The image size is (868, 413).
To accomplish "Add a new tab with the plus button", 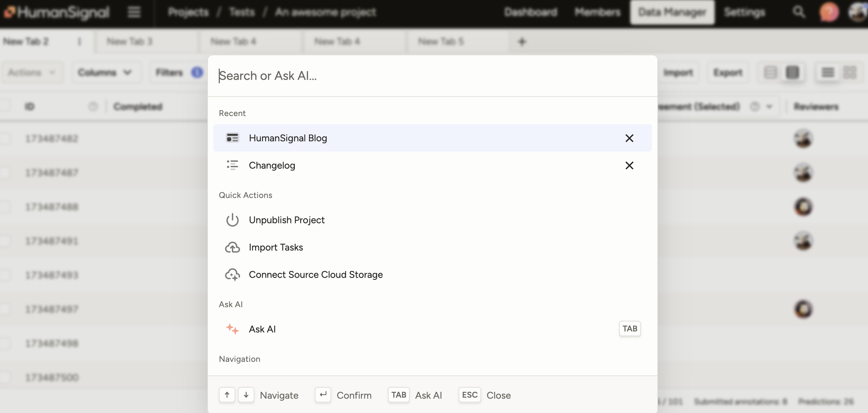I will tap(522, 41).
